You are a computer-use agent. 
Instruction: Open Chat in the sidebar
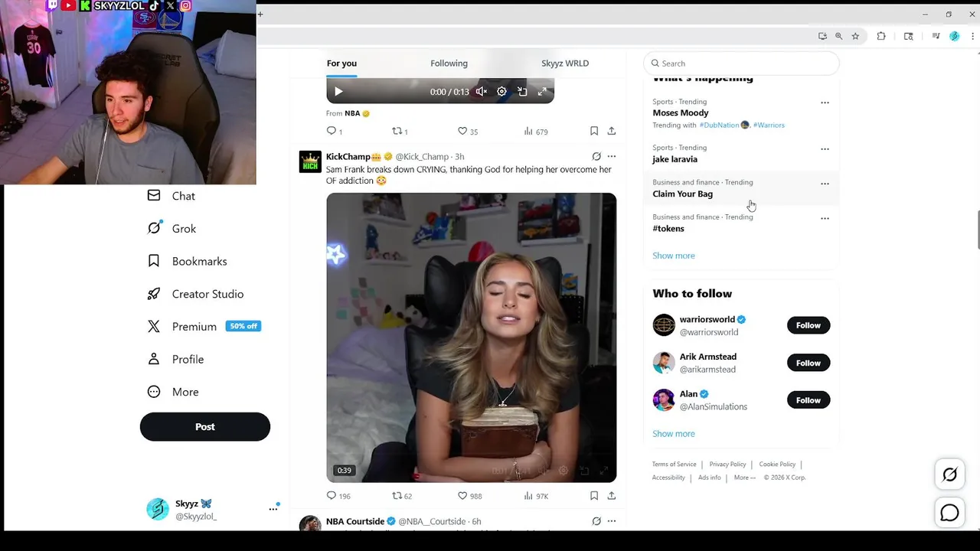[171, 196]
